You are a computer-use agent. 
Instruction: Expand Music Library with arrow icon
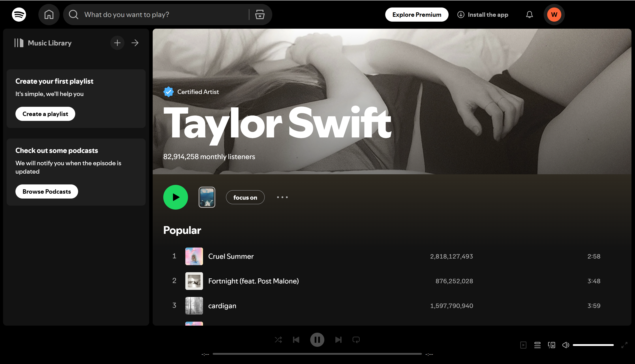(x=135, y=43)
